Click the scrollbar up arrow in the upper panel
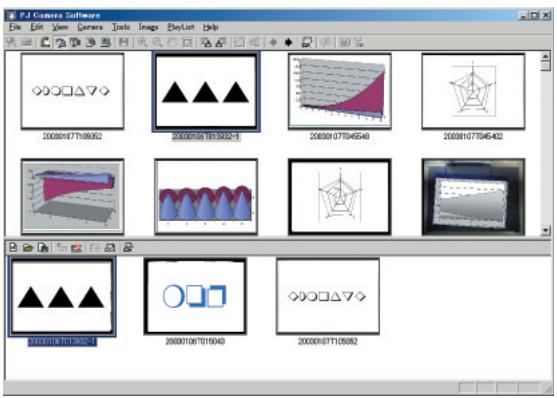The height and width of the screenshot is (398, 557). (546, 57)
